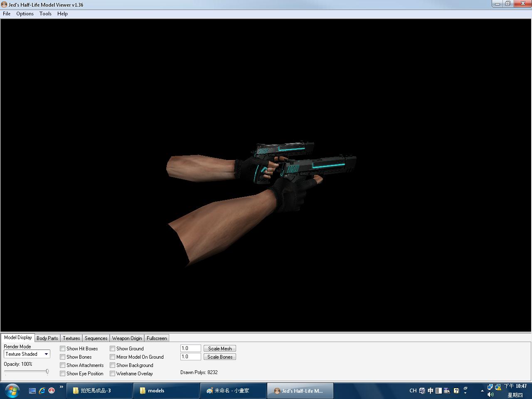Focus the Scale Mesh value field
This screenshot has height=399, width=532.
pyautogui.click(x=191, y=349)
